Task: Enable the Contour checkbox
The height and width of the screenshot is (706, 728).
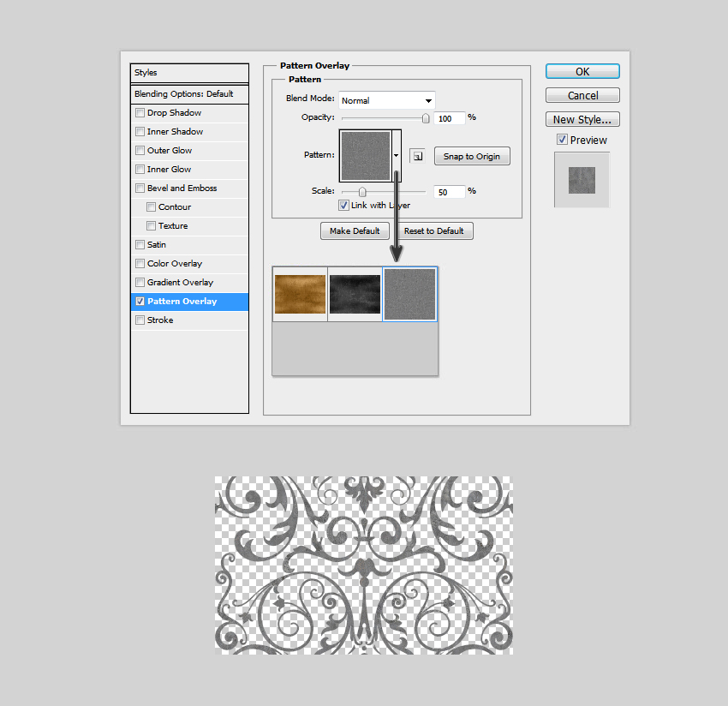Action: coord(151,206)
